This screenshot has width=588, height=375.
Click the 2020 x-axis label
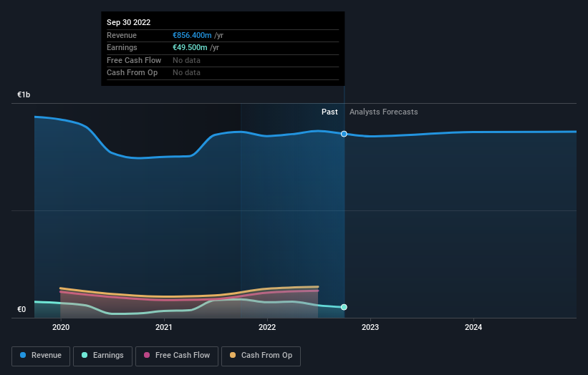61,327
